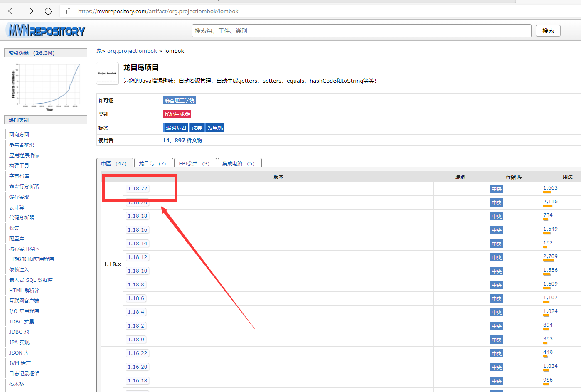Go forward with the browser forward arrow
This screenshot has height=392, width=581.
[x=30, y=11]
